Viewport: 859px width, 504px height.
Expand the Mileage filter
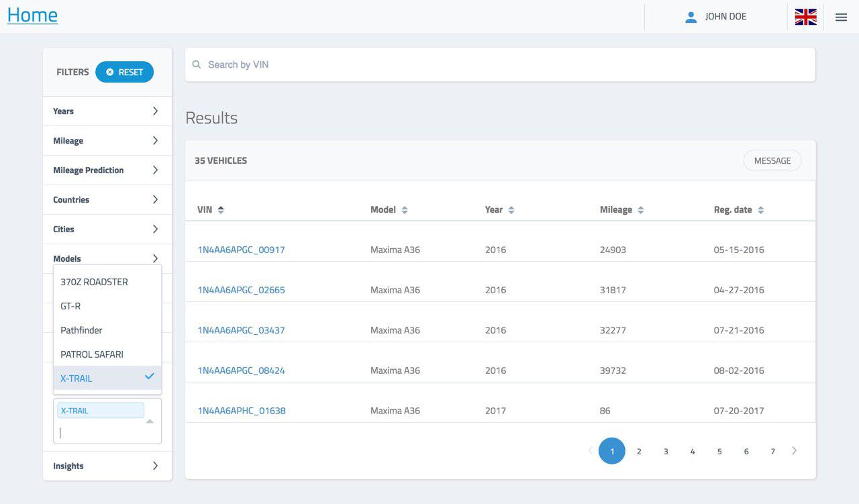coord(107,141)
